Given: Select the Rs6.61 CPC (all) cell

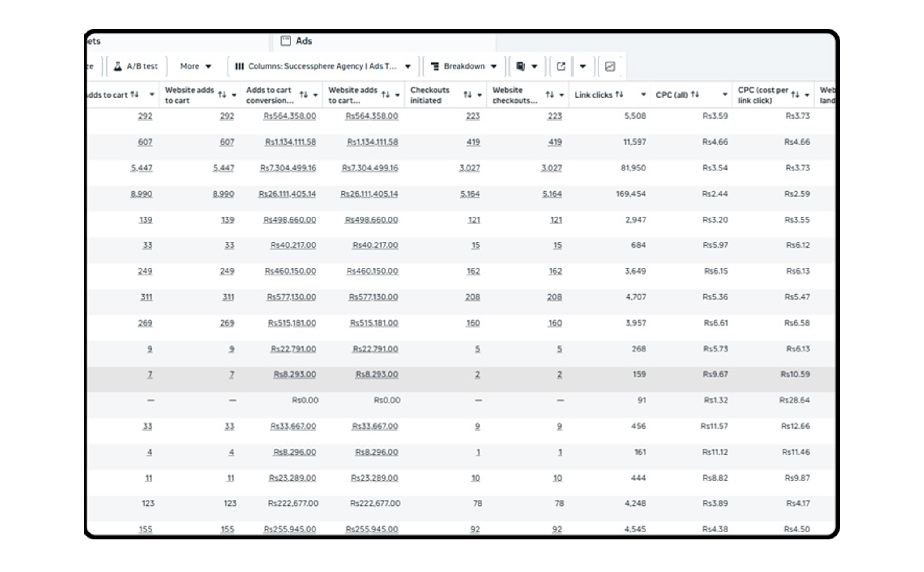Looking at the screenshot, I should (716, 323).
